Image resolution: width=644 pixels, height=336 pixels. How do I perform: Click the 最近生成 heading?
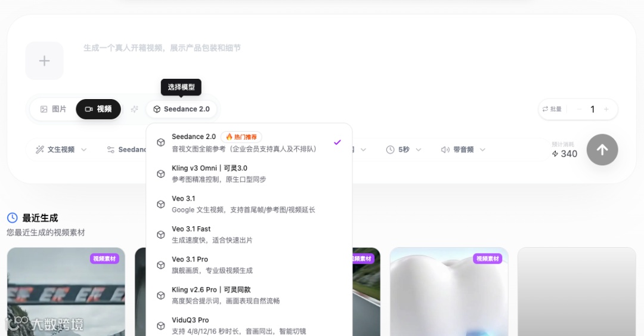tap(40, 218)
